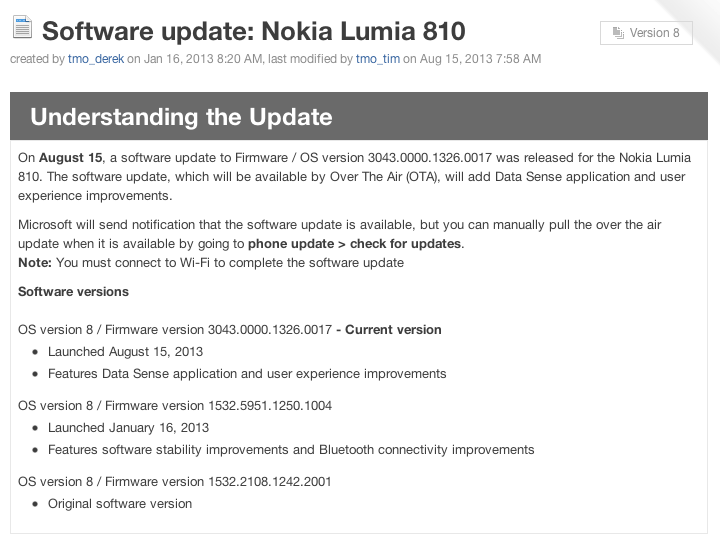
Task: Click the document icon beside the title
Action: tap(21, 28)
